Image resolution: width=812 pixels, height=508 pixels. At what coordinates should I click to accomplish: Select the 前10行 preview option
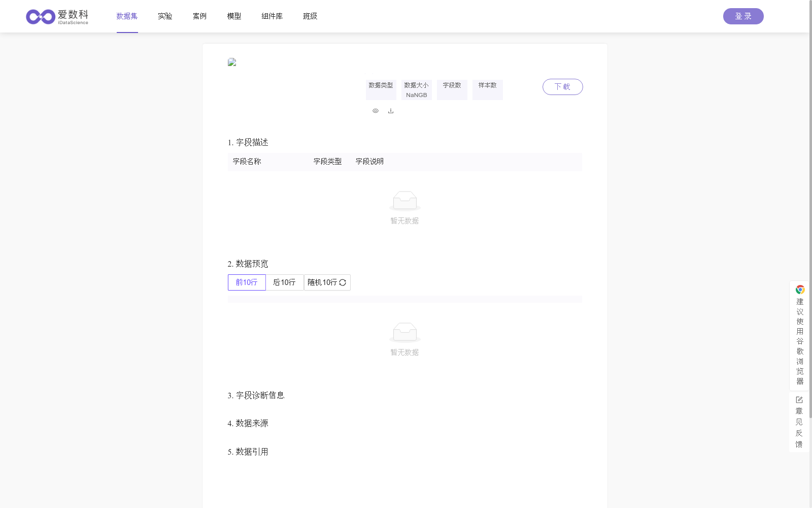[247, 282]
